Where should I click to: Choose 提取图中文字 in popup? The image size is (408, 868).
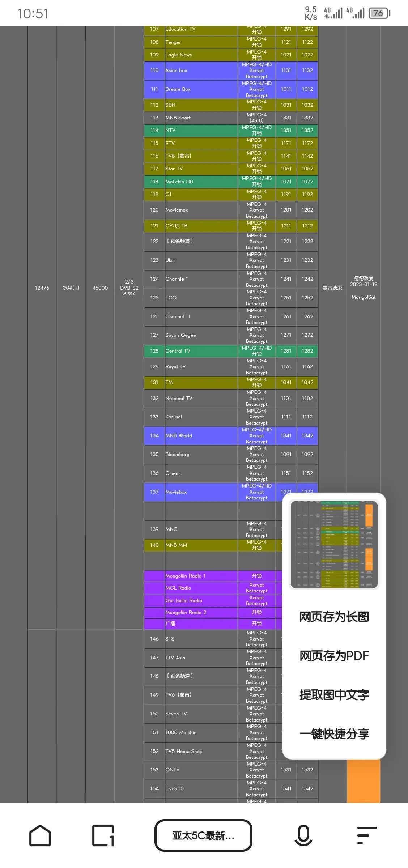pos(334,695)
